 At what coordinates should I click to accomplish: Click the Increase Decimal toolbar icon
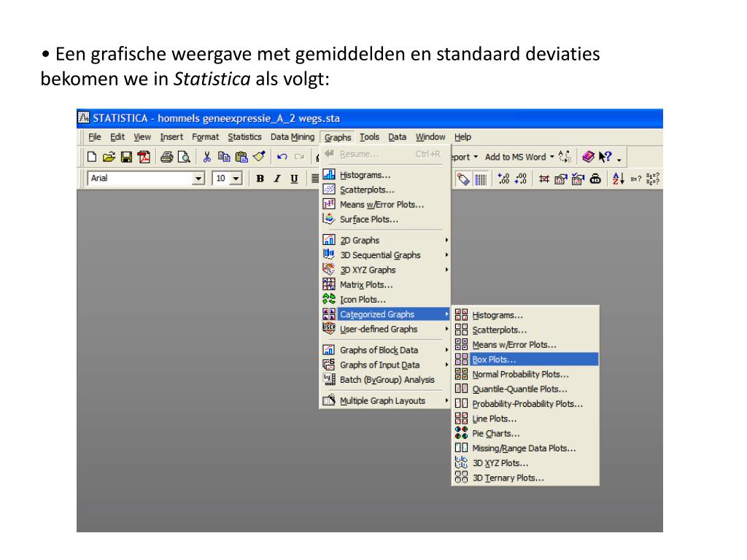pos(503,179)
